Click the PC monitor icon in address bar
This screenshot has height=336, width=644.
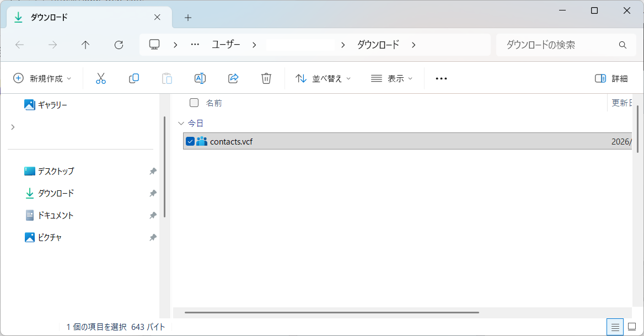coord(154,44)
